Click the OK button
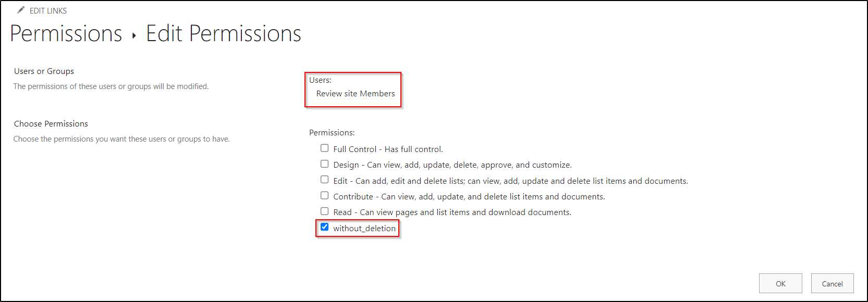The width and height of the screenshot is (868, 302). 780,283
